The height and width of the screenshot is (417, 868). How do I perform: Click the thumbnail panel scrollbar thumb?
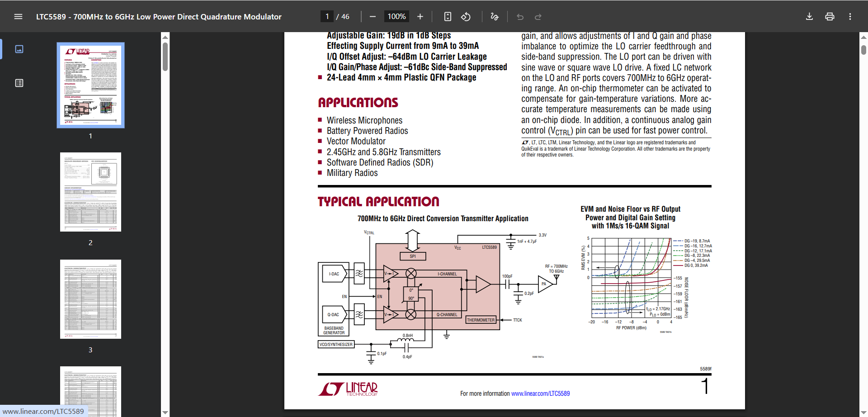click(x=165, y=57)
